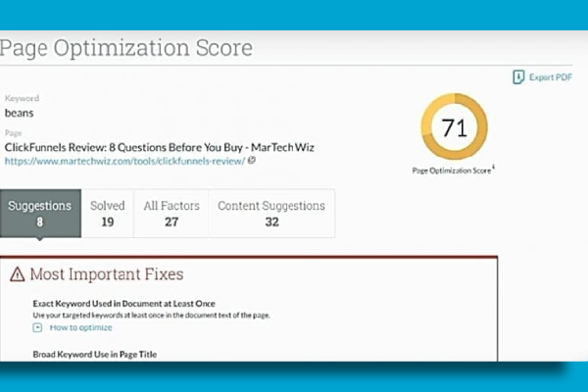This screenshot has width=588, height=392.
Task: Expand the How to optimize arrow icon
Action: point(37,327)
